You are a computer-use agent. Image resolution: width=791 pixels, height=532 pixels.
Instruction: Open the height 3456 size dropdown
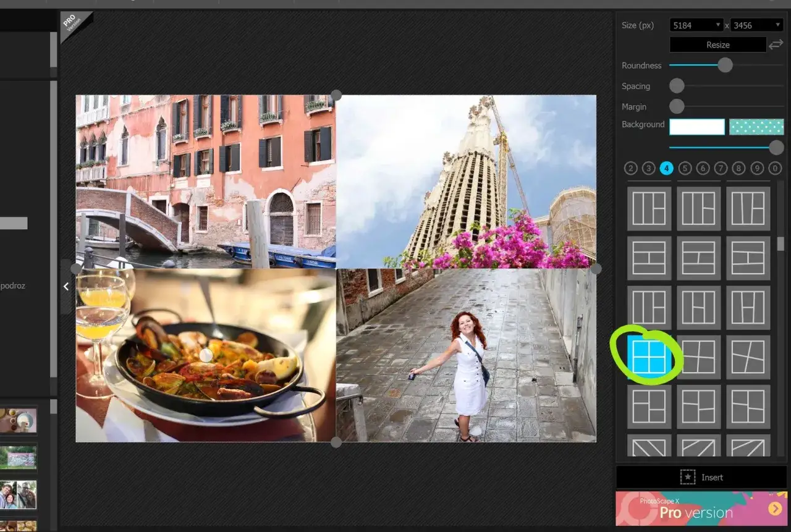pos(756,25)
